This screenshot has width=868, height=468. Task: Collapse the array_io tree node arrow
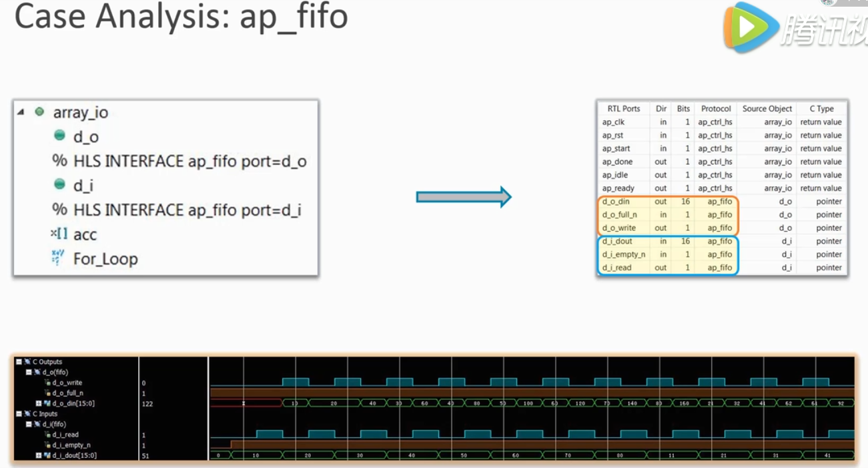(x=21, y=111)
